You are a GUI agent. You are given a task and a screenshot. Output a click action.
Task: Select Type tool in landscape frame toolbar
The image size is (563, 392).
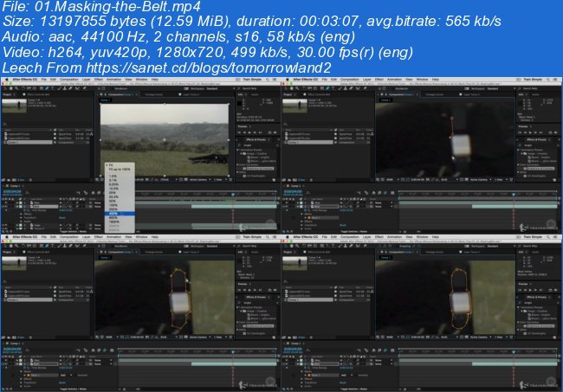[53, 88]
